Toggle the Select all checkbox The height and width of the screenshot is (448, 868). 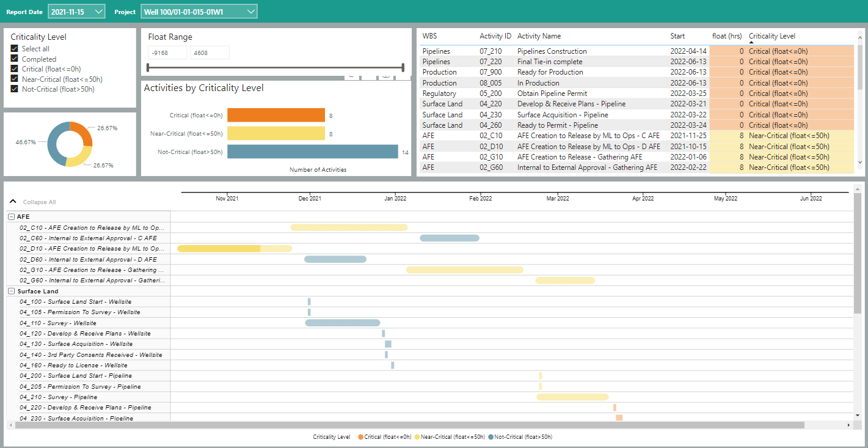[x=15, y=49]
